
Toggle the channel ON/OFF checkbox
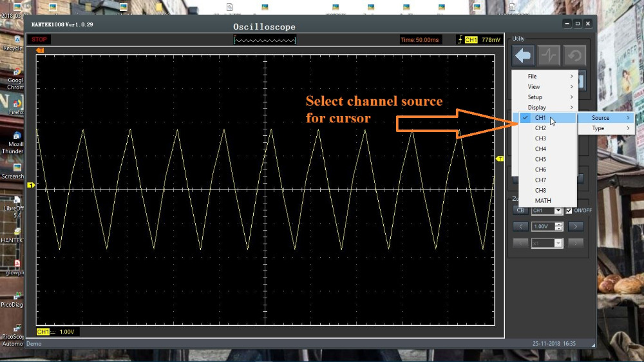[569, 211]
